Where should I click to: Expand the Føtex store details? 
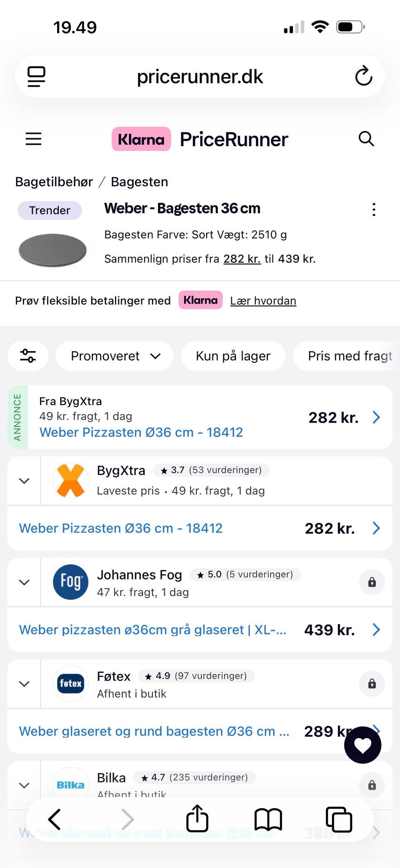tap(24, 684)
